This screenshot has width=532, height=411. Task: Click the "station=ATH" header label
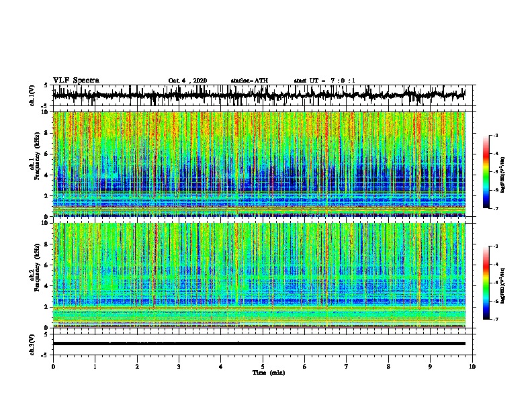tap(249, 81)
